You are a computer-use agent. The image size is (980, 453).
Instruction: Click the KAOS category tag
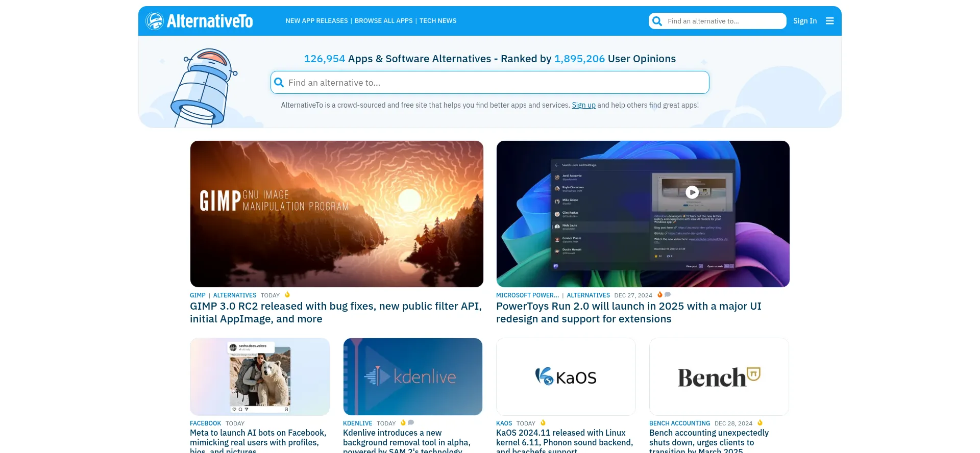[504, 423]
